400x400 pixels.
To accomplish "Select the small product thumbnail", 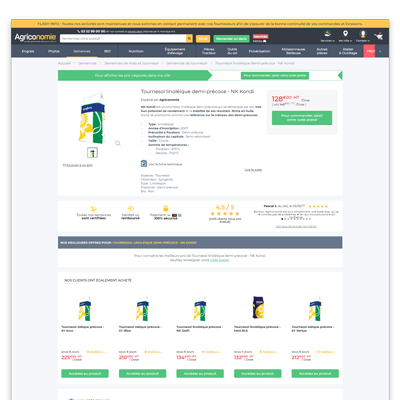I will [92, 153].
